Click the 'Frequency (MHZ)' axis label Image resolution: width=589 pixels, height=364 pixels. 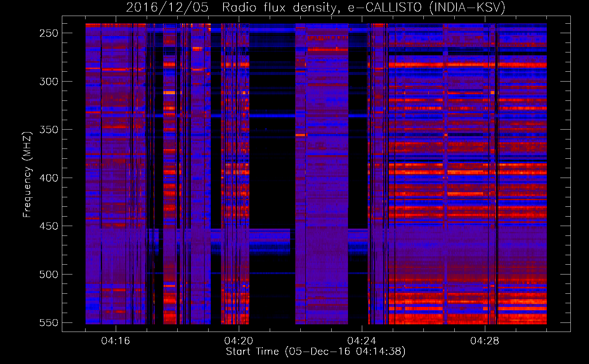tap(27, 174)
